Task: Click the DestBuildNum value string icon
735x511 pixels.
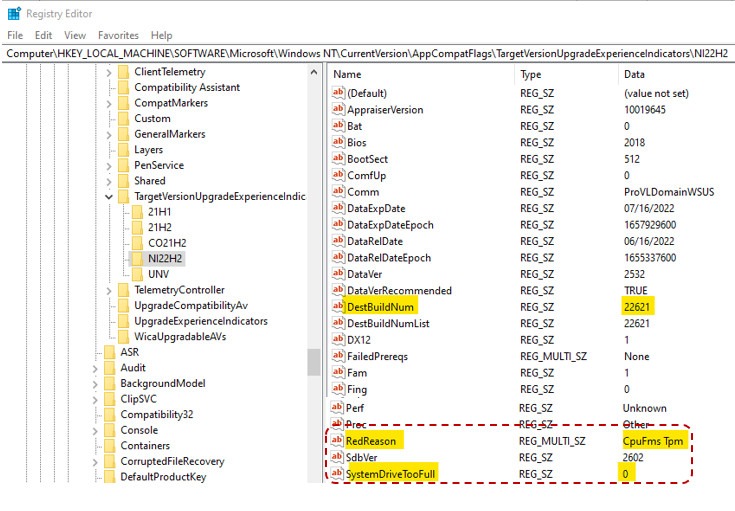Action: pyautogui.click(x=338, y=307)
